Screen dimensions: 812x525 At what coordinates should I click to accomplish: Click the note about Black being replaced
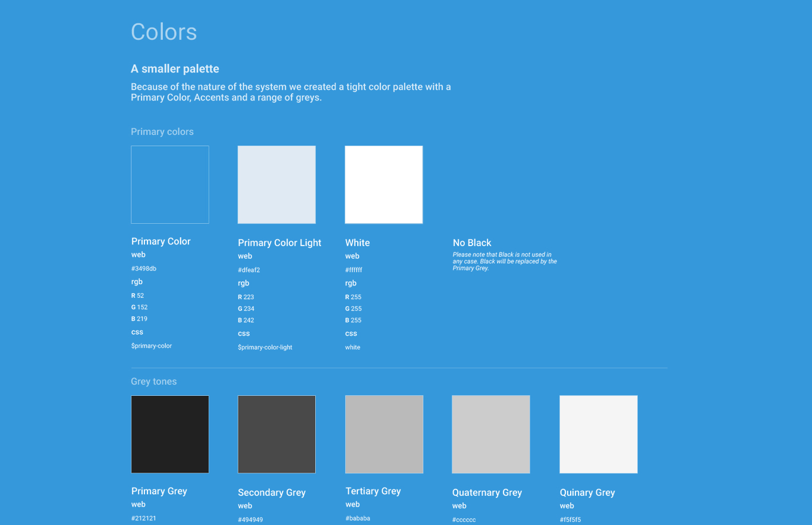(x=505, y=262)
